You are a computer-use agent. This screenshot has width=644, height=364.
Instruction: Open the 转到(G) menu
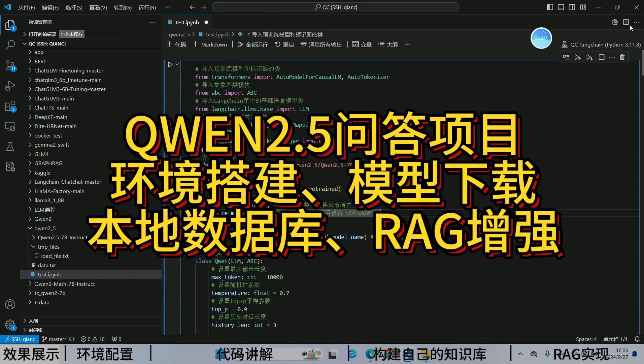coord(123,7)
